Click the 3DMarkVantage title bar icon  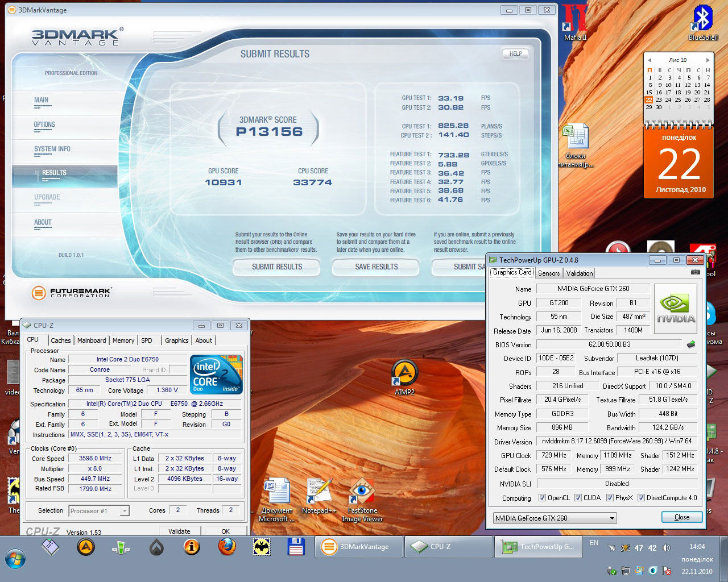click(12, 10)
